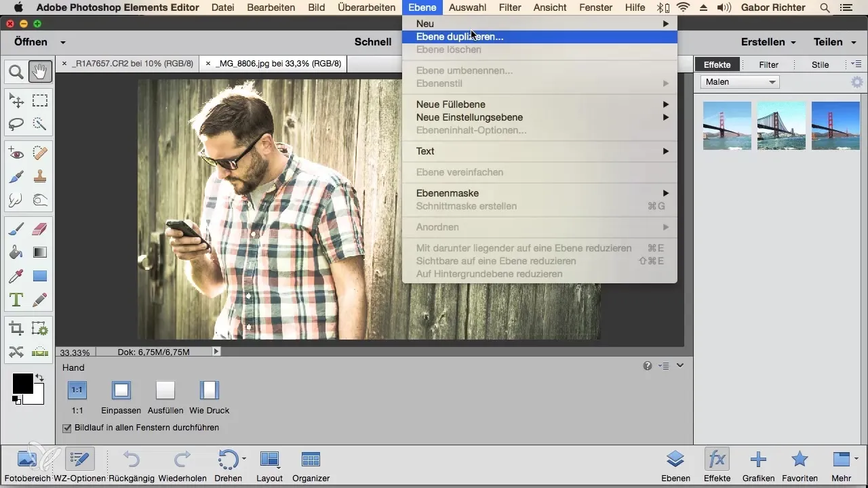Viewport: 868px width, 488px height.
Task: Click the 1:1 zoom button
Action: (x=77, y=390)
